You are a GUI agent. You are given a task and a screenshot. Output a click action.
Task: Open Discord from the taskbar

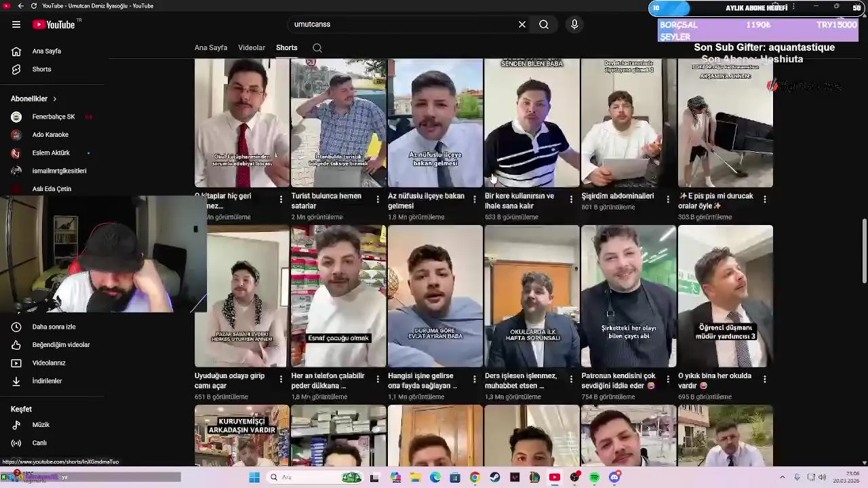point(614,477)
